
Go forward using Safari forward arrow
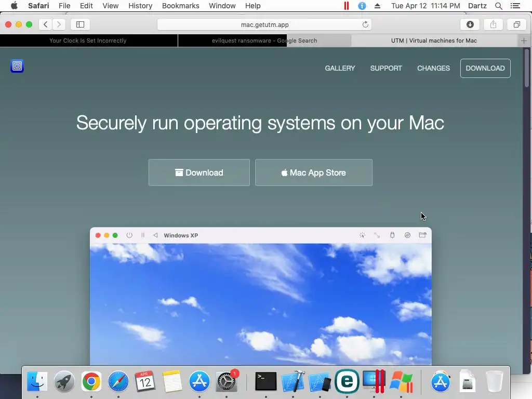(59, 24)
